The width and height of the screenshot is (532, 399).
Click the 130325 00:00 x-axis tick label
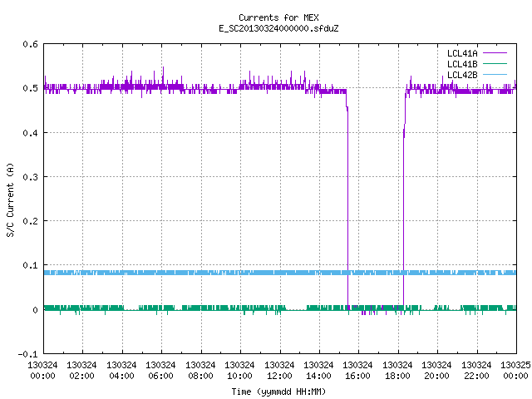[x=515, y=371]
